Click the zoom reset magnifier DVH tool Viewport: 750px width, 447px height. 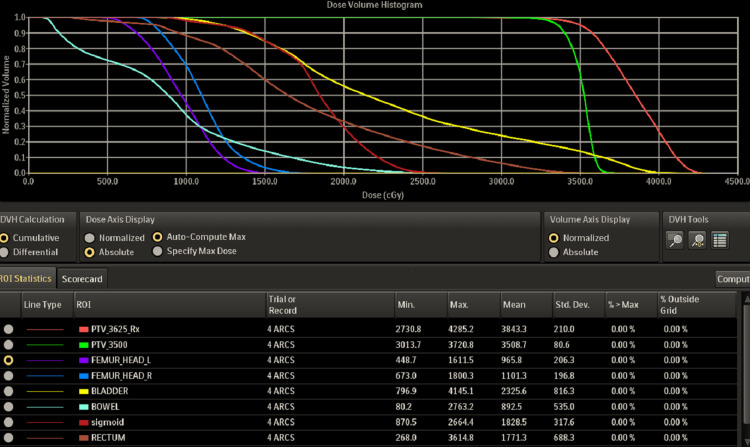pos(697,240)
